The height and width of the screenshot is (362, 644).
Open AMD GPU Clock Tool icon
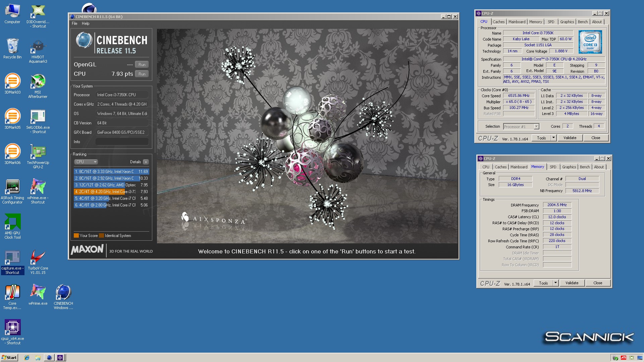click(12, 227)
